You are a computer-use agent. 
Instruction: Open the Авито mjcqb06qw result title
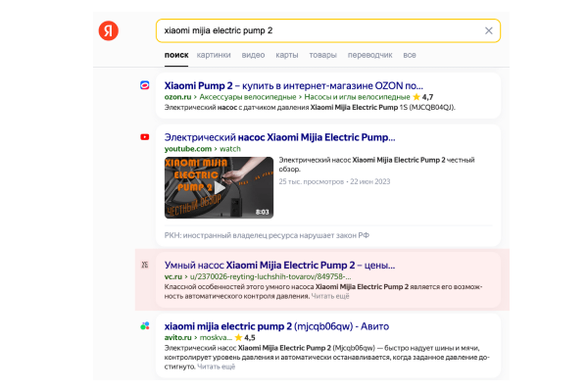(x=276, y=326)
